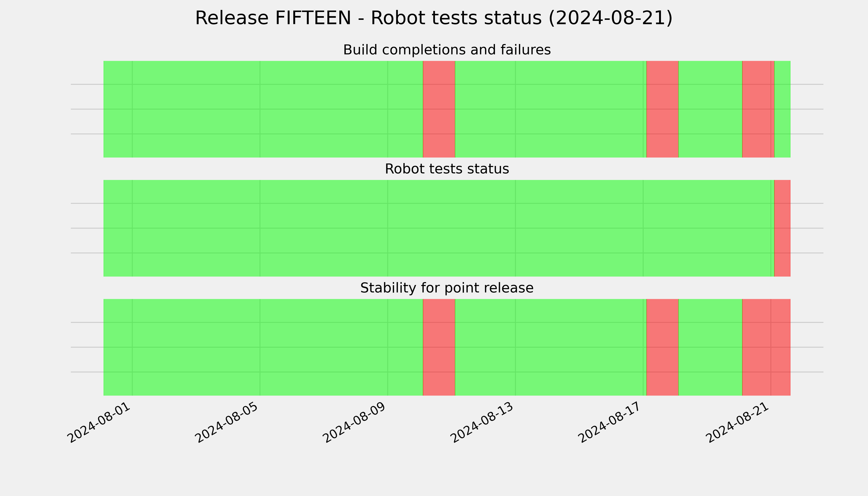Click the red band in Robot tests status chart
This screenshot has height=496, width=868.
782,228
